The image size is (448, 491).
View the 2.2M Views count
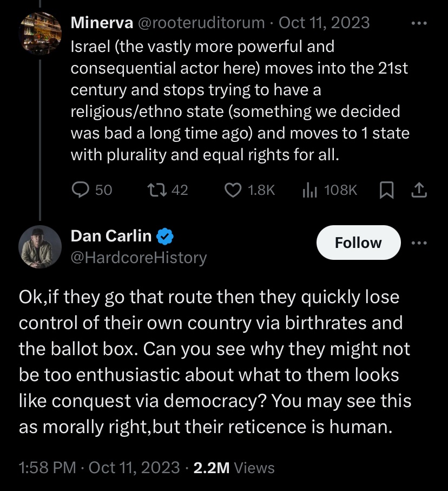[x=234, y=467]
